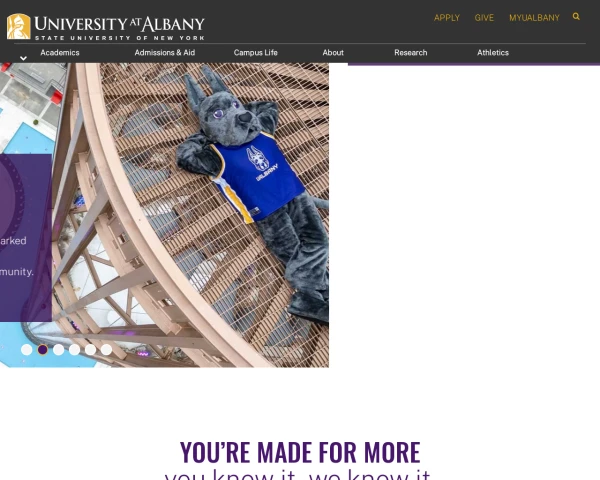Open the Athletics menu
This screenshot has height=480, width=600.
click(x=493, y=53)
